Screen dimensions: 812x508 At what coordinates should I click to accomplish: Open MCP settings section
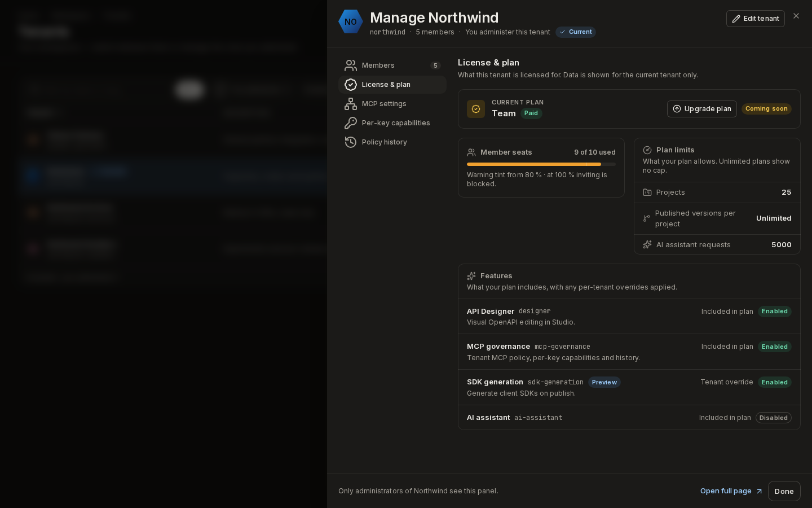pyautogui.click(x=392, y=104)
